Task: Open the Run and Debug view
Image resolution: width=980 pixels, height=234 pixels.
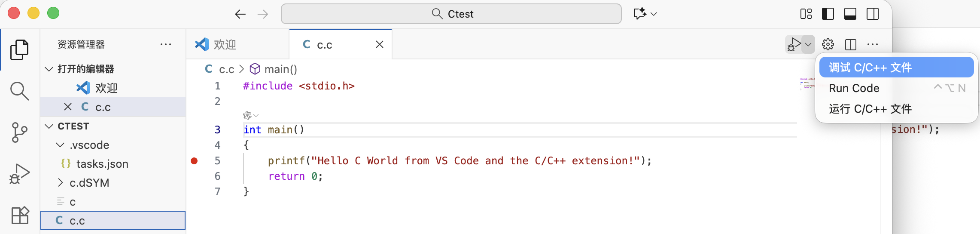Action: 19,174
